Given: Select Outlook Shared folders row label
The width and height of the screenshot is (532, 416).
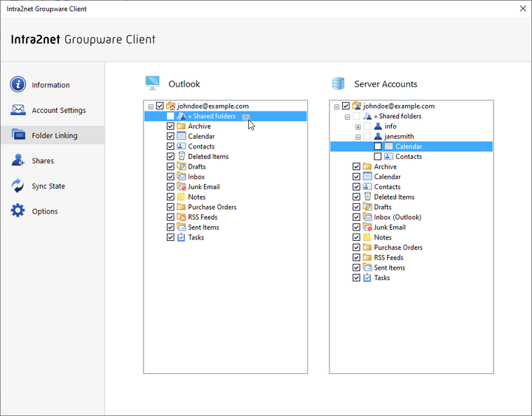Looking at the screenshot, I should tap(212, 116).
